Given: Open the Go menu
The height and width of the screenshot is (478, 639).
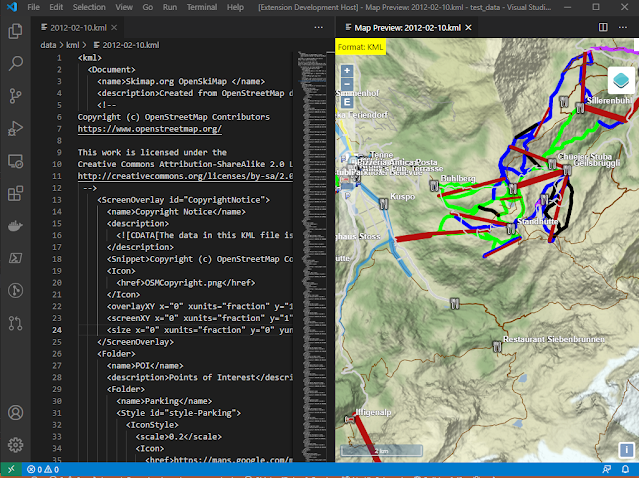Looking at the screenshot, I should pos(148,7).
